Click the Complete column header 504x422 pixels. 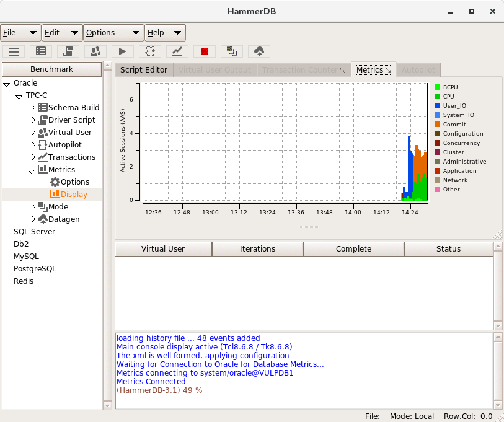353,249
